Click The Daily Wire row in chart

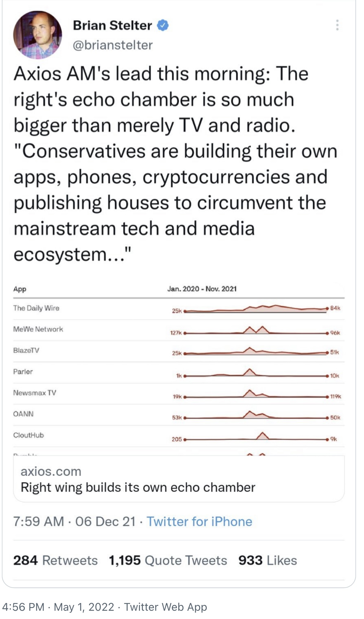[179, 309]
